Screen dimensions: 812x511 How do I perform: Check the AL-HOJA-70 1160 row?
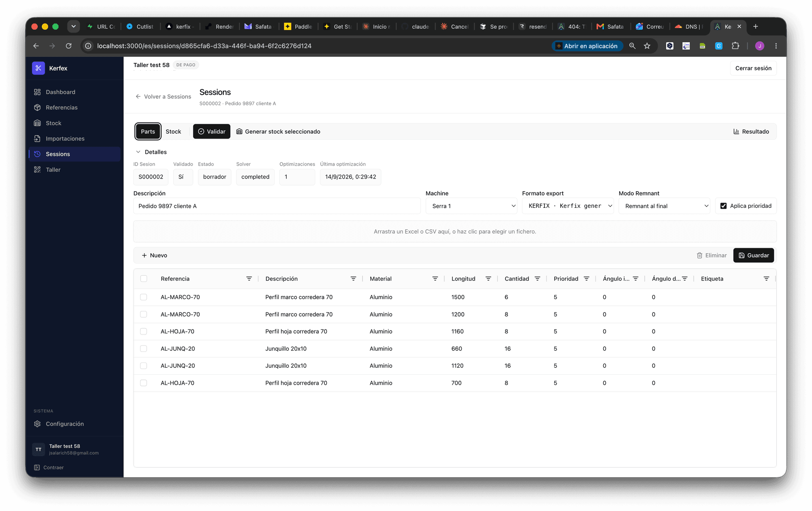(144, 332)
